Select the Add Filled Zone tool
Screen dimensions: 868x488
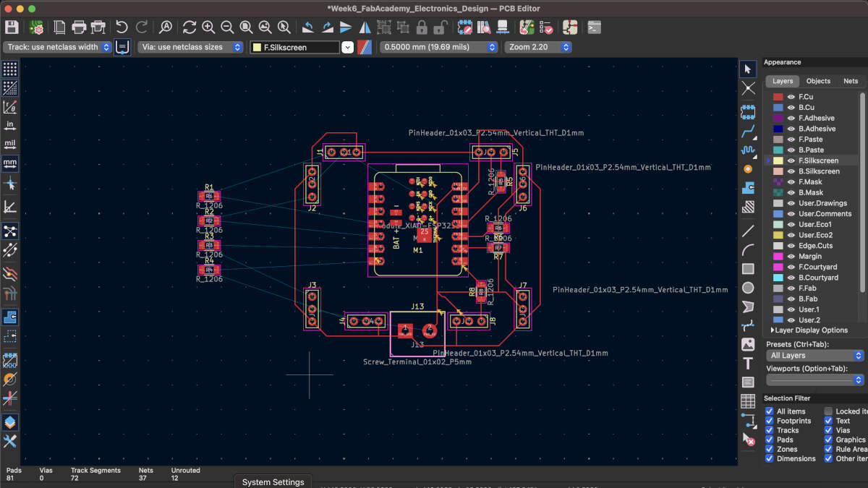748,187
